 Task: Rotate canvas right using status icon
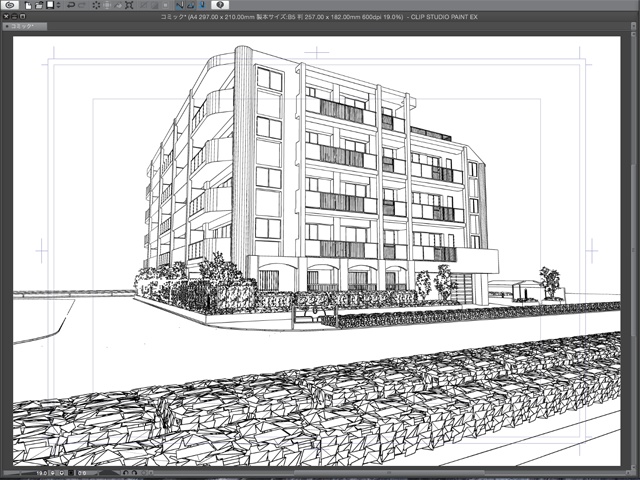click(134, 473)
